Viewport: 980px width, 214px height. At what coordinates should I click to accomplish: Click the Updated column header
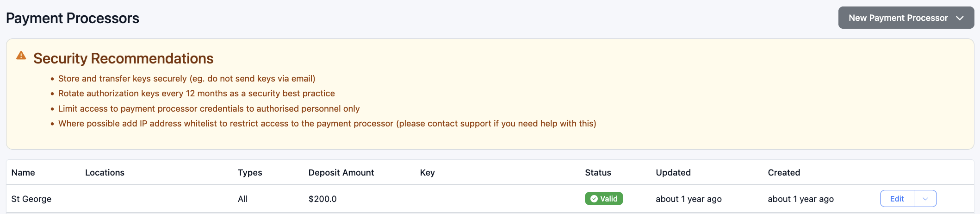(x=673, y=173)
